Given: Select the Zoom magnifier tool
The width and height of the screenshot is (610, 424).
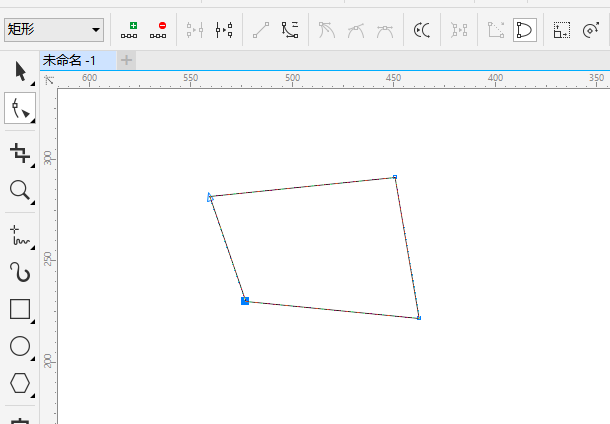Looking at the screenshot, I should [20, 191].
